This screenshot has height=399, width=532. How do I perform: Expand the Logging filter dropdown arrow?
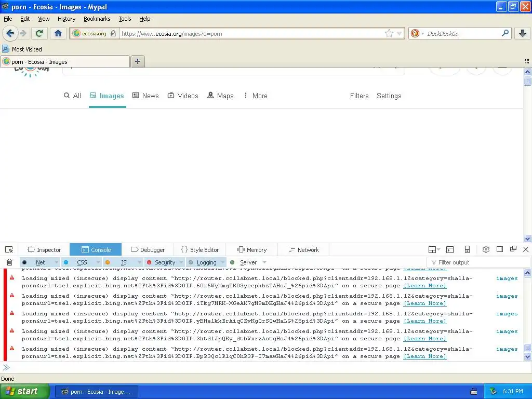click(x=222, y=262)
